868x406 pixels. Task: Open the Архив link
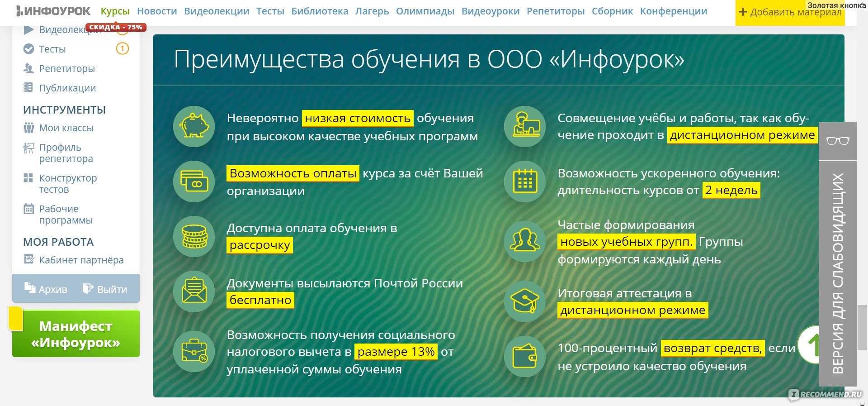coord(53,289)
